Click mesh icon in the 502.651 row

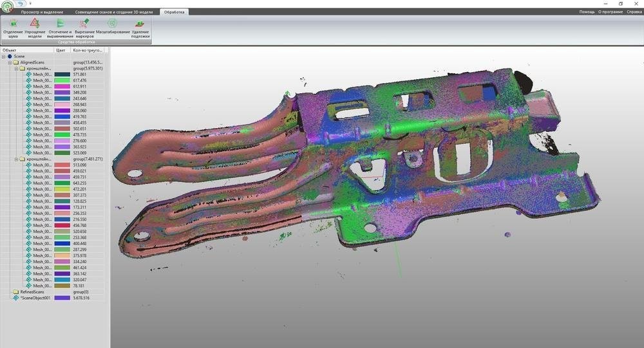point(29,129)
